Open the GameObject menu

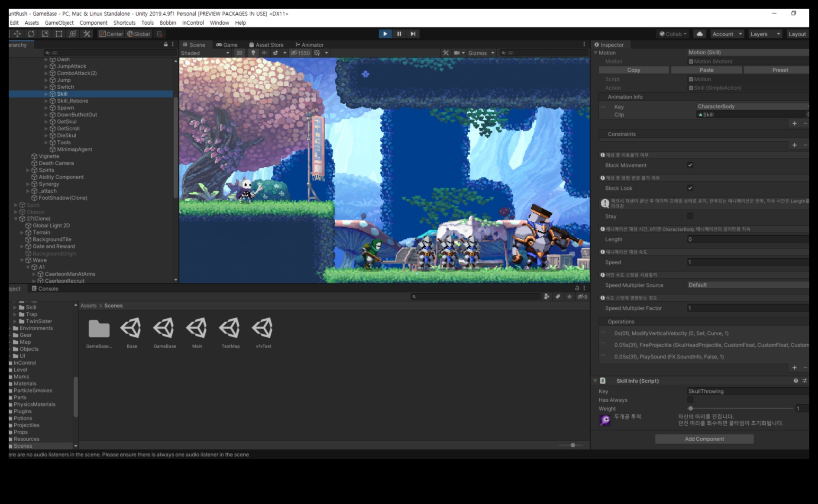tap(59, 23)
